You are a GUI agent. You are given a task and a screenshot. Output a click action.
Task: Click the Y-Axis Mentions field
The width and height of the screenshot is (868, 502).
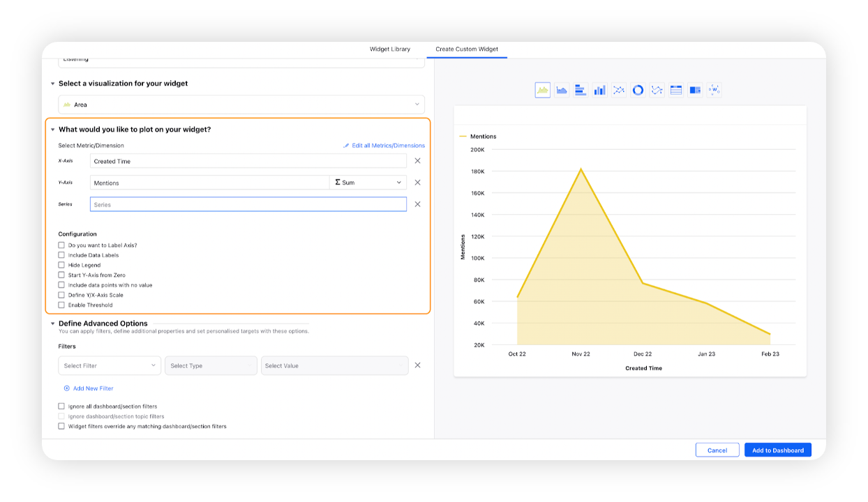209,183
